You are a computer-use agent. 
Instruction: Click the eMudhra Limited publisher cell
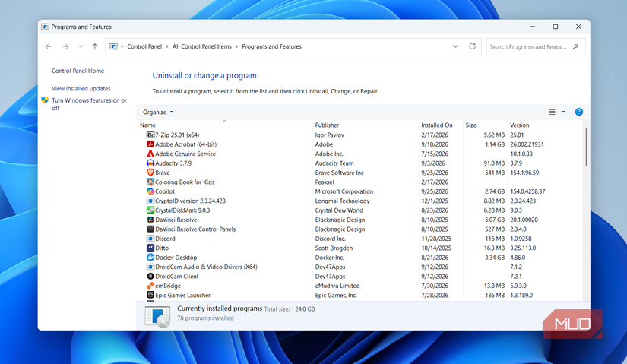[x=337, y=286]
